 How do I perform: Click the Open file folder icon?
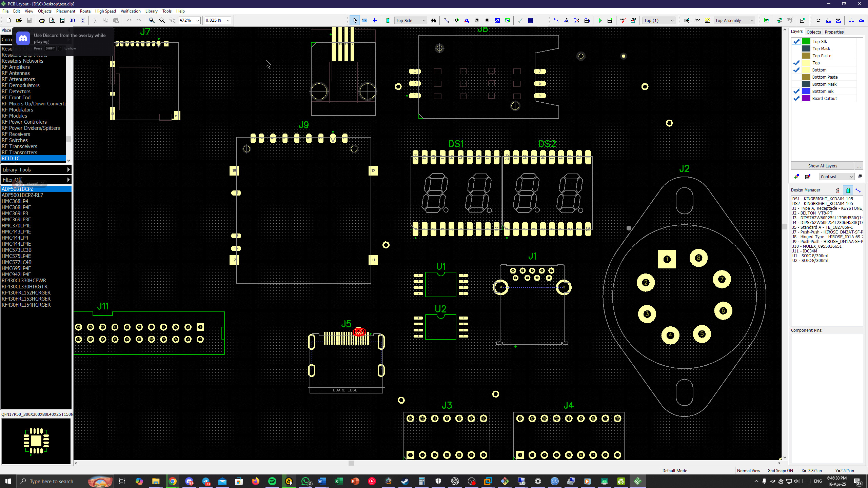pyautogui.click(x=19, y=20)
